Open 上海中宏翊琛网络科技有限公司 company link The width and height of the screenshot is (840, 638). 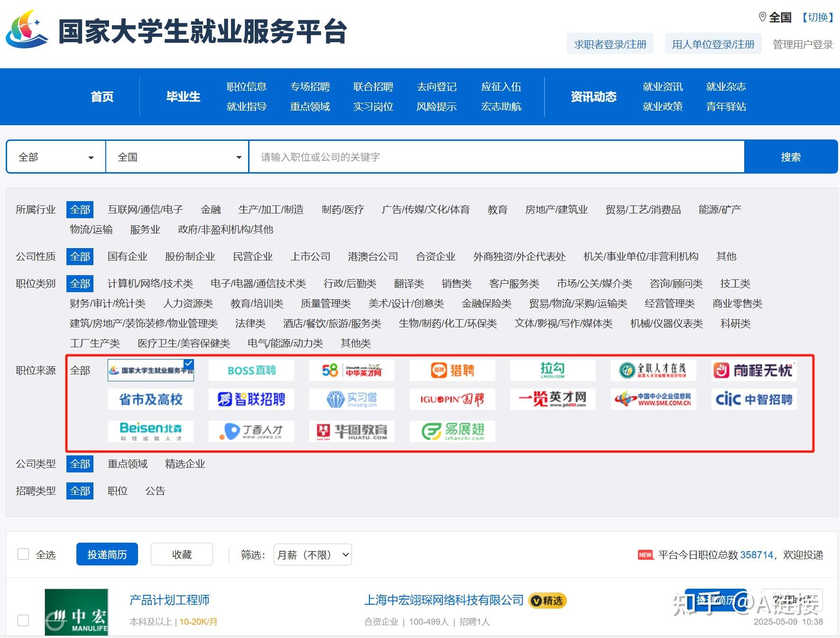443,601
